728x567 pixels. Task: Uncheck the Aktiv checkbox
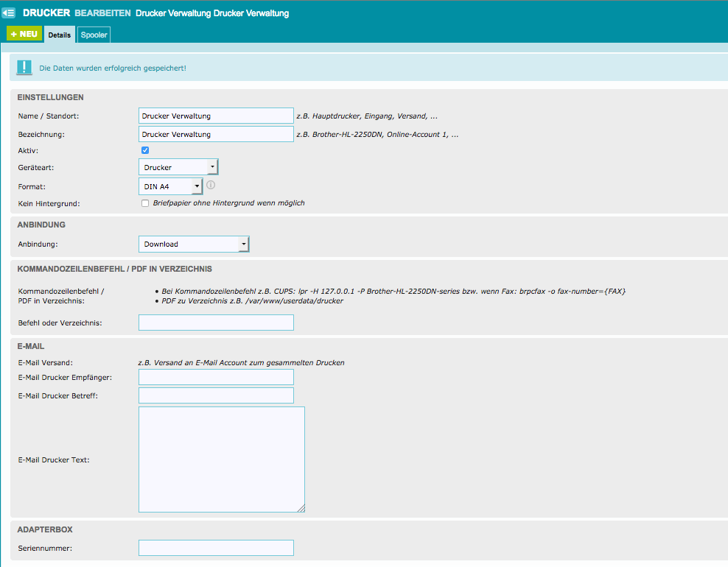(x=145, y=150)
